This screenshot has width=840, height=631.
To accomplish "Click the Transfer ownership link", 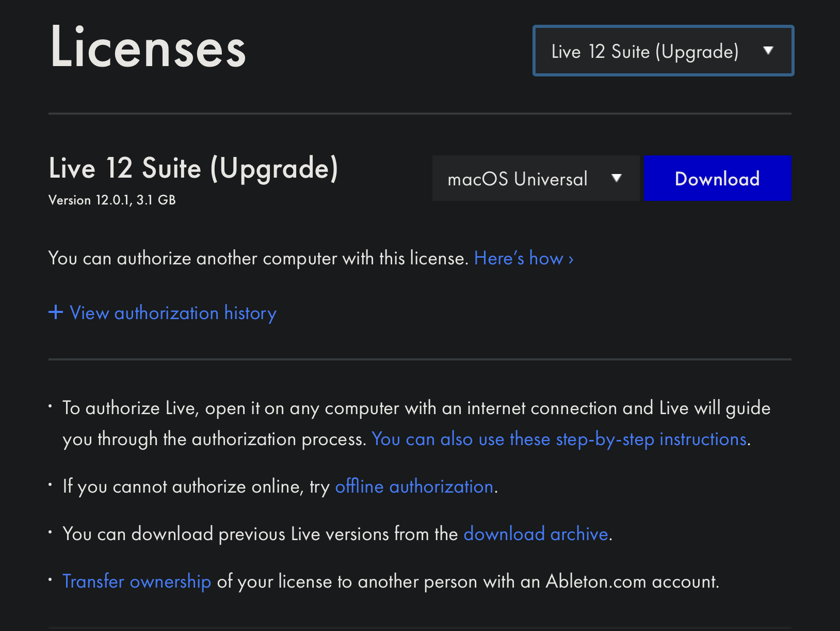I will (137, 581).
